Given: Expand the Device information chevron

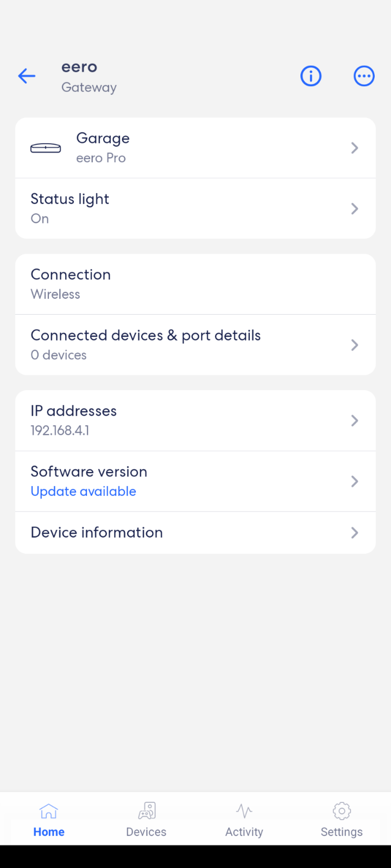Looking at the screenshot, I should pyautogui.click(x=355, y=533).
